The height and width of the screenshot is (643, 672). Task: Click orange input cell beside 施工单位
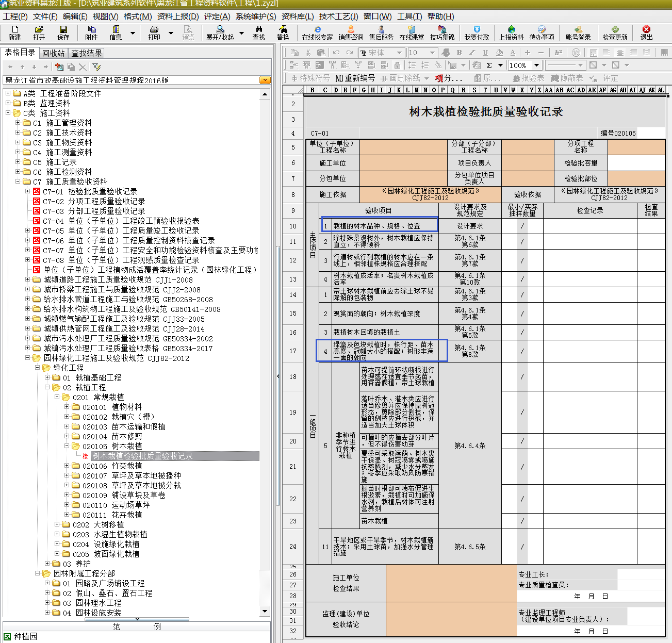pos(404,163)
